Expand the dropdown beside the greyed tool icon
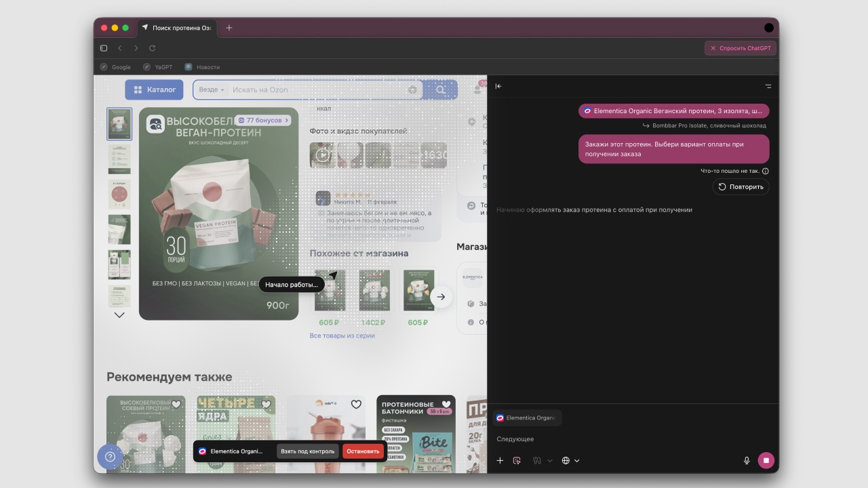This screenshot has height=488, width=868. 550,461
